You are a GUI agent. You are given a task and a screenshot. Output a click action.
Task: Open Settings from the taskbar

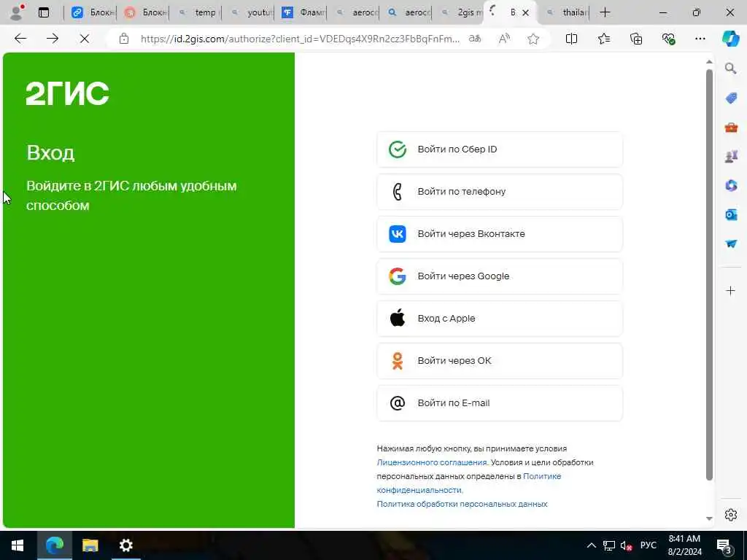pyautogui.click(x=125, y=545)
